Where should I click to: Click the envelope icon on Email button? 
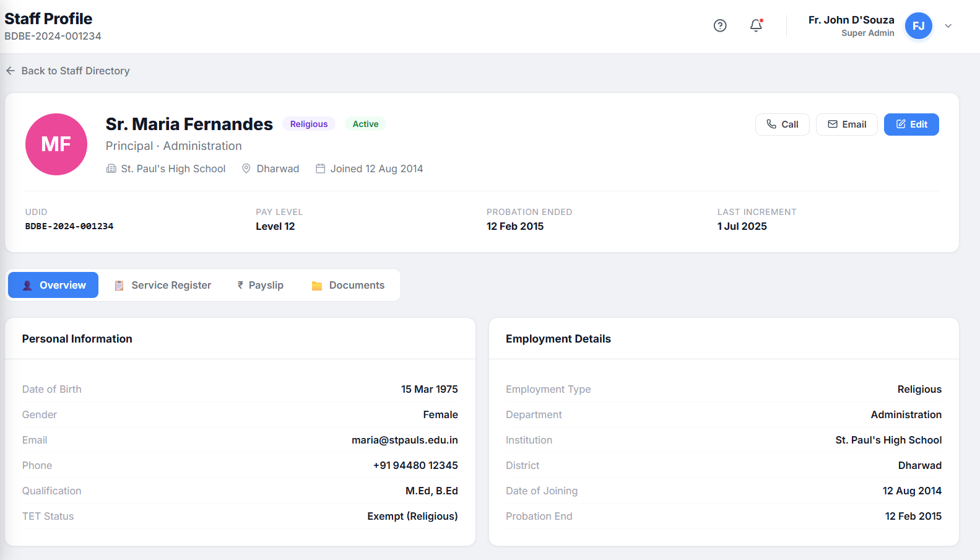point(833,124)
